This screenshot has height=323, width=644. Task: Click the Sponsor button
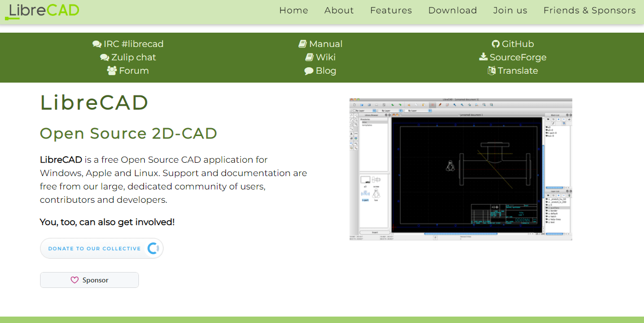coord(89,280)
